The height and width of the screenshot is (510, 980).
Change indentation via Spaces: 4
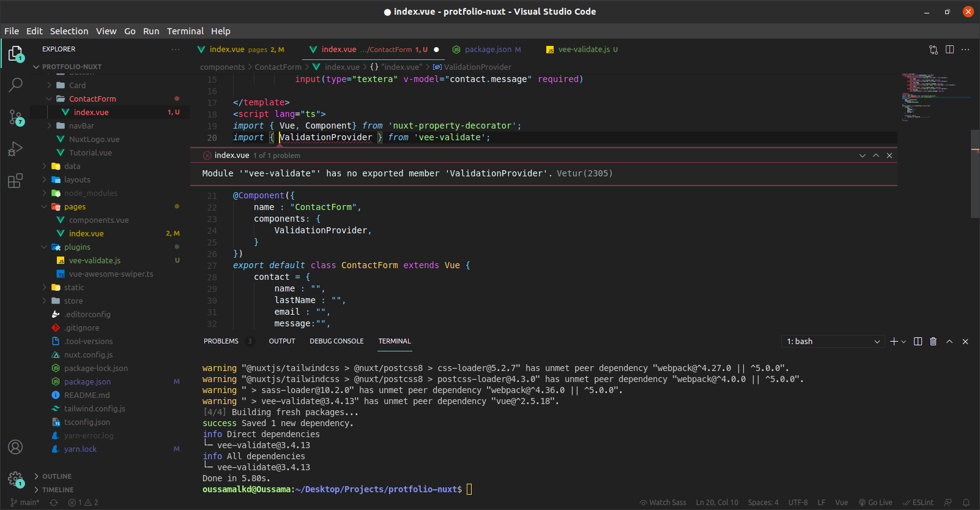coord(763,503)
